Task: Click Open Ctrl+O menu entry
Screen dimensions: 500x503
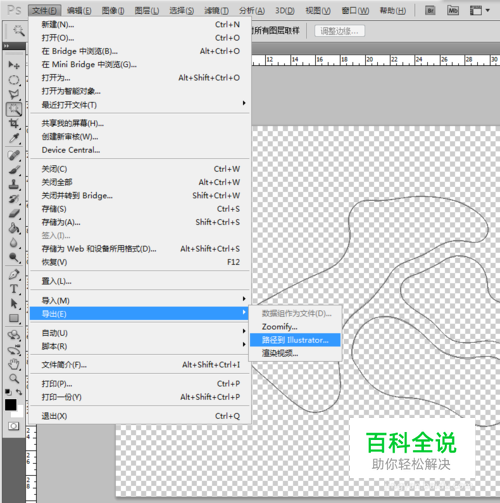Action: pyautogui.click(x=140, y=38)
